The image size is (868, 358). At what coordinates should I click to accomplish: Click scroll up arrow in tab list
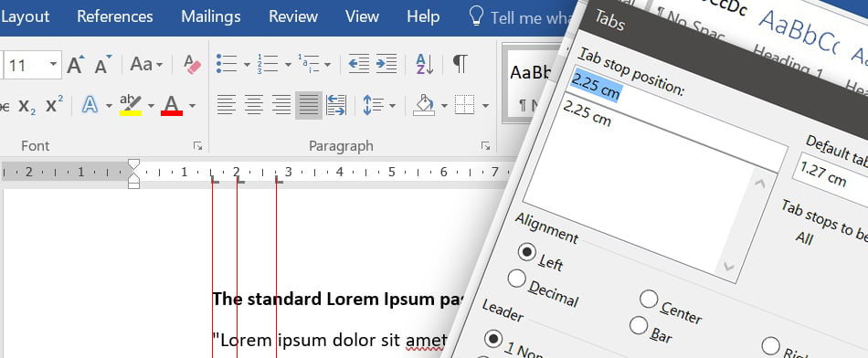[x=760, y=184]
